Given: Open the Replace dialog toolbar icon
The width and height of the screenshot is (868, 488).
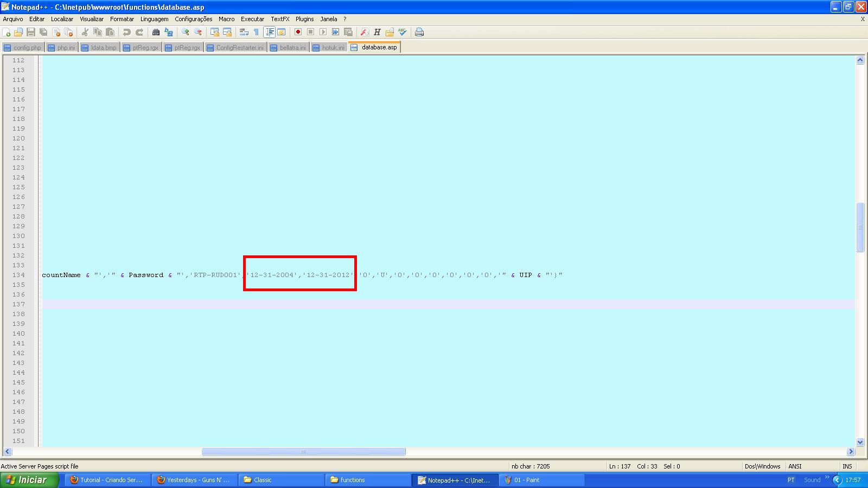Looking at the screenshot, I should tap(169, 32).
